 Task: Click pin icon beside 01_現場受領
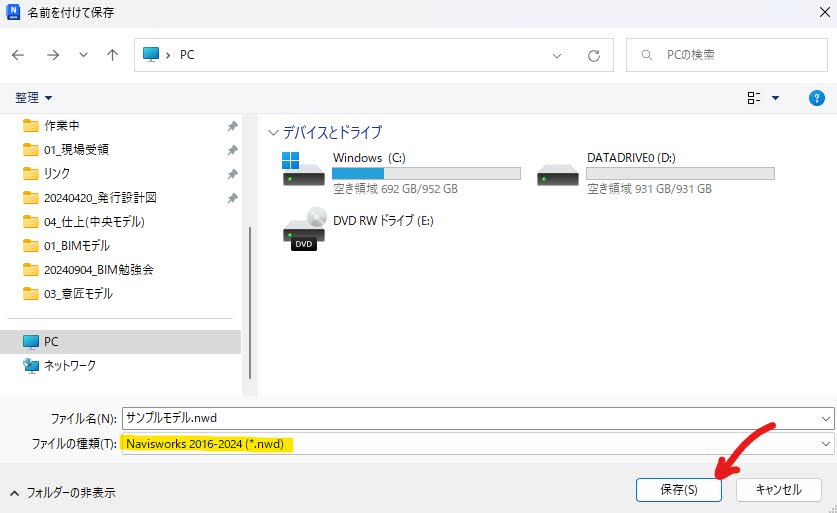[x=232, y=150]
